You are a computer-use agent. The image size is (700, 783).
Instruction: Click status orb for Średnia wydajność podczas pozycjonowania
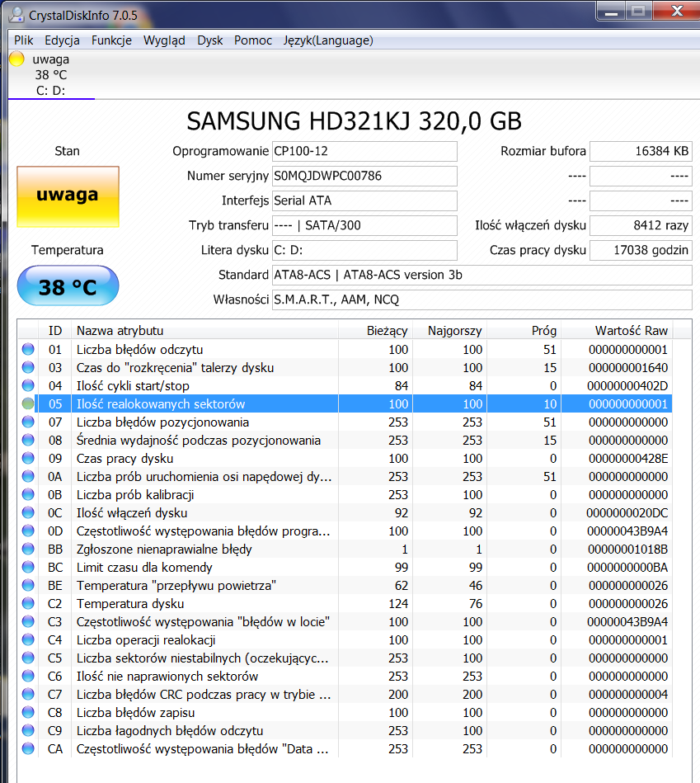(x=28, y=440)
